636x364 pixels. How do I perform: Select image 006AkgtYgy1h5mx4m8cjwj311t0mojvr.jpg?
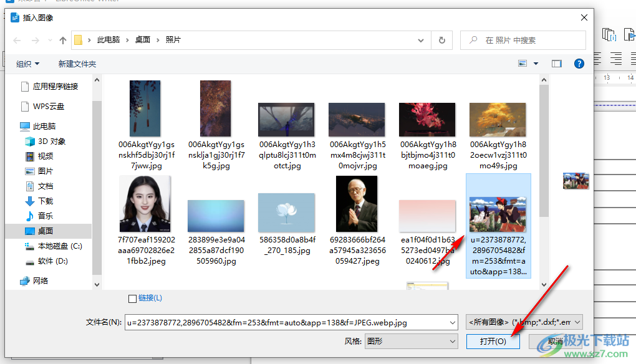click(357, 136)
